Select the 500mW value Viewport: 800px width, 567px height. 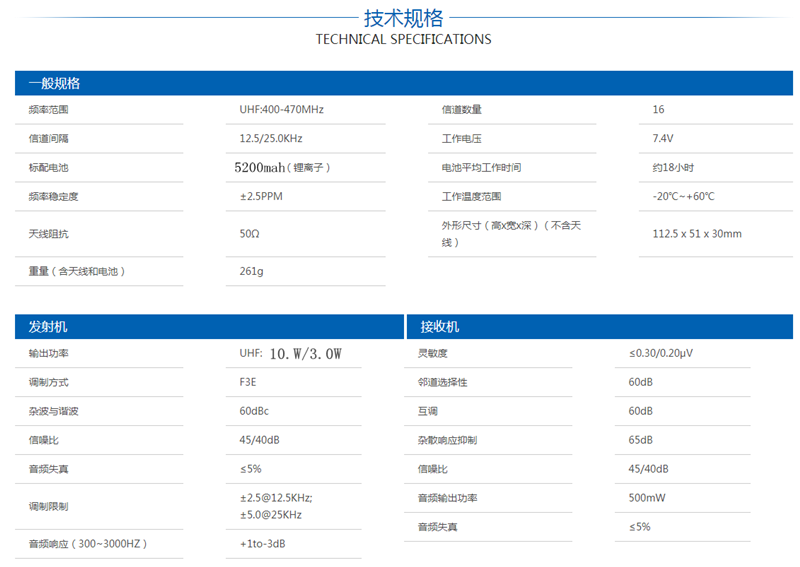(647, 498)
